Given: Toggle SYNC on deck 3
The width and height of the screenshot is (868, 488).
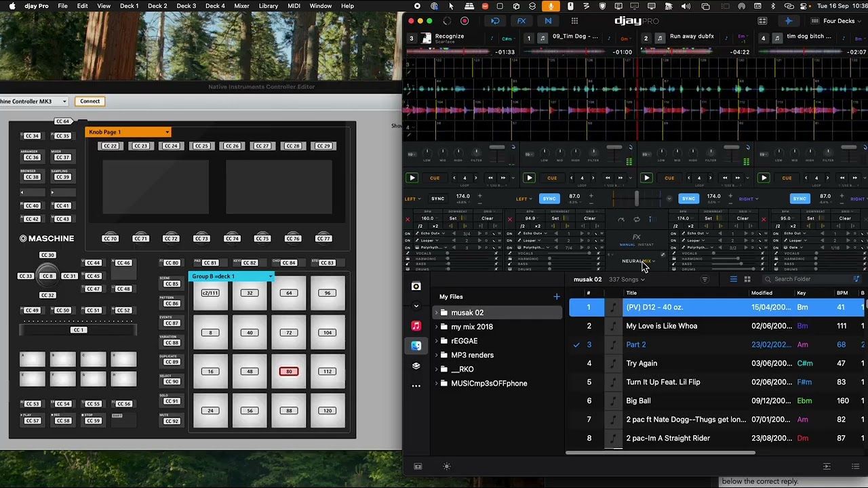Looking at the screenshot, I should tap(437, 199).
